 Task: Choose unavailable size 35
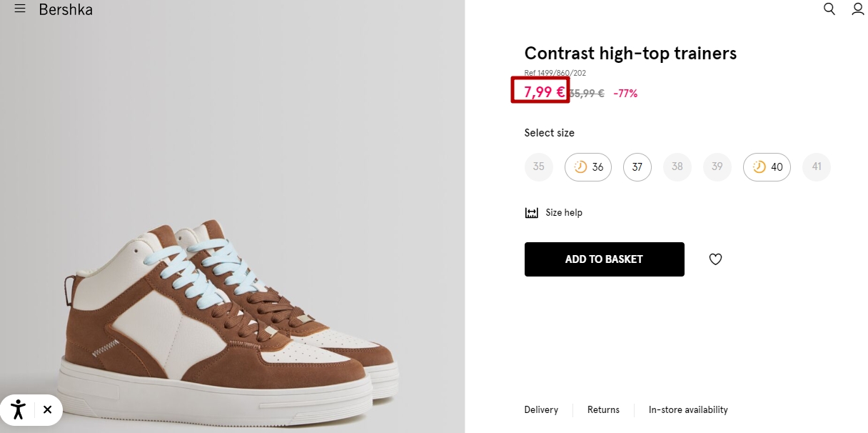pos(538,167)
